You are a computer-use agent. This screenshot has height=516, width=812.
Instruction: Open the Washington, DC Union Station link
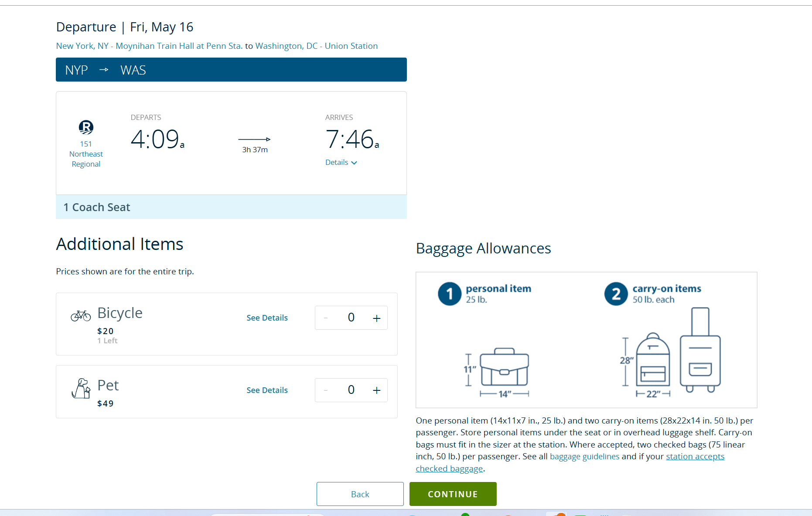[317, 46]
